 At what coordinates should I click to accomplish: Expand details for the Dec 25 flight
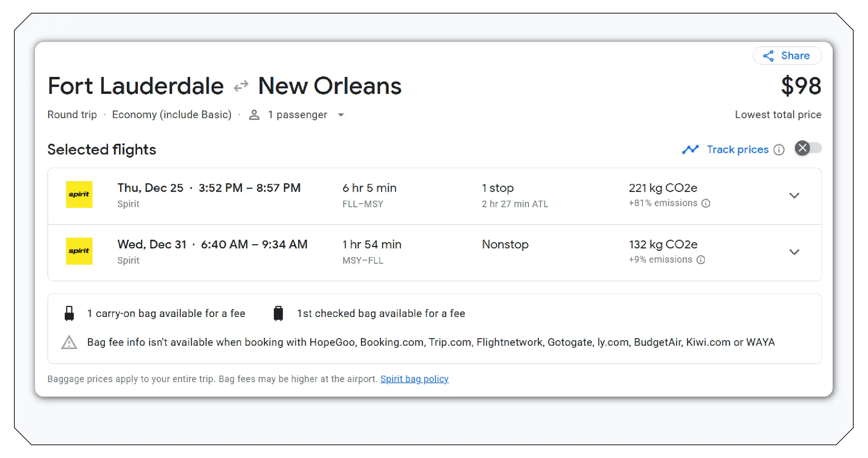pyautogui.click(x=795, y=195)
